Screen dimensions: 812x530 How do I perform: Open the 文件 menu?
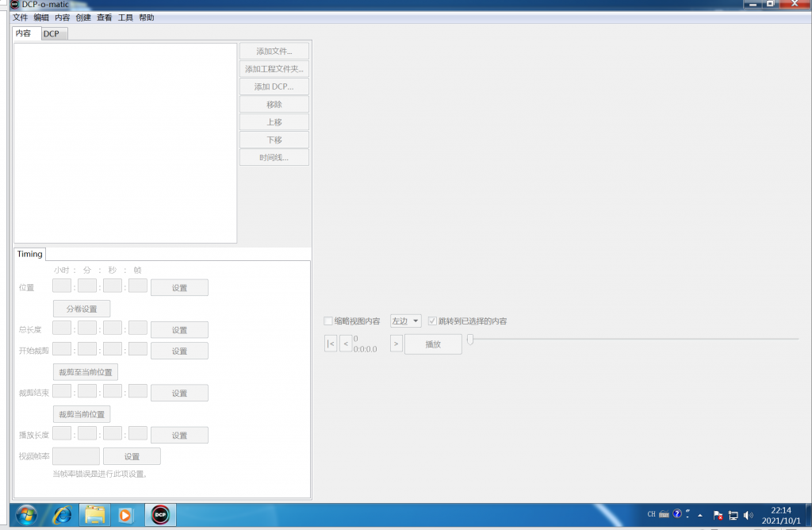coord(20,17)
